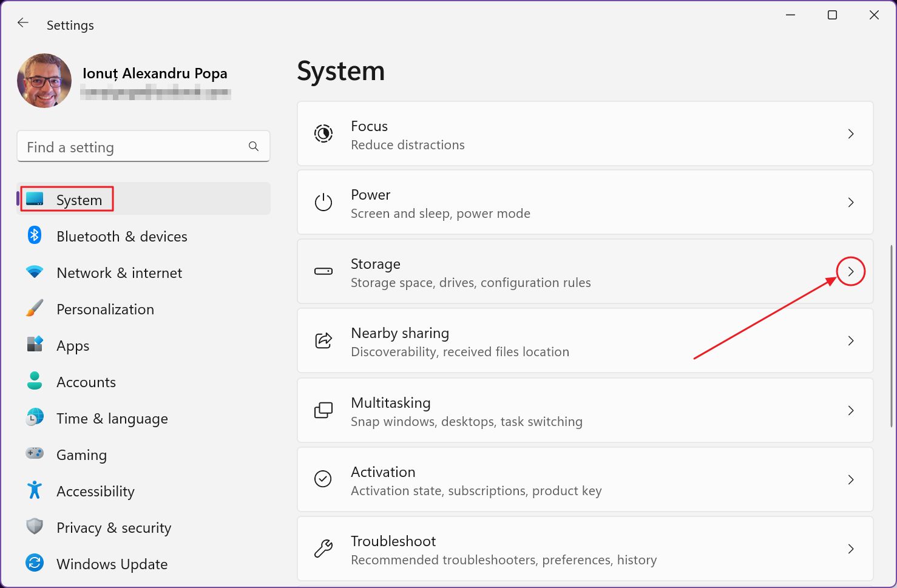Click the Activation checkmark icon
This screenshot has height=588, width=897.
click(x=323, y=479)
